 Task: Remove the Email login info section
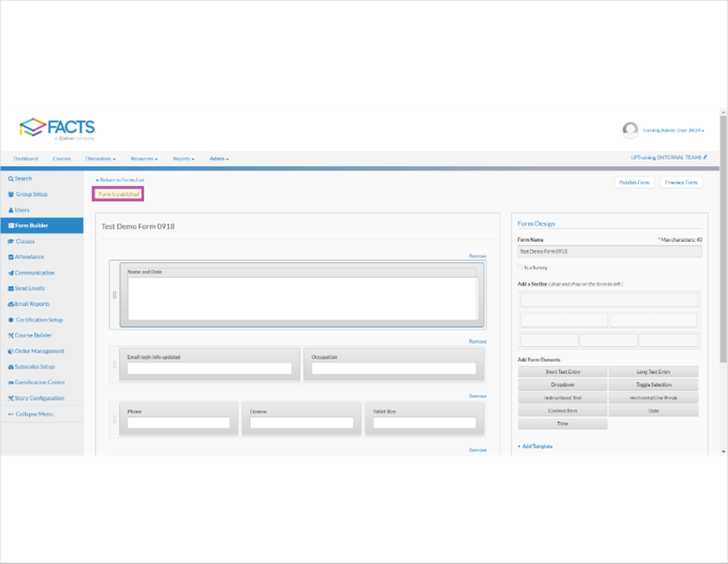tap(478, 341)
